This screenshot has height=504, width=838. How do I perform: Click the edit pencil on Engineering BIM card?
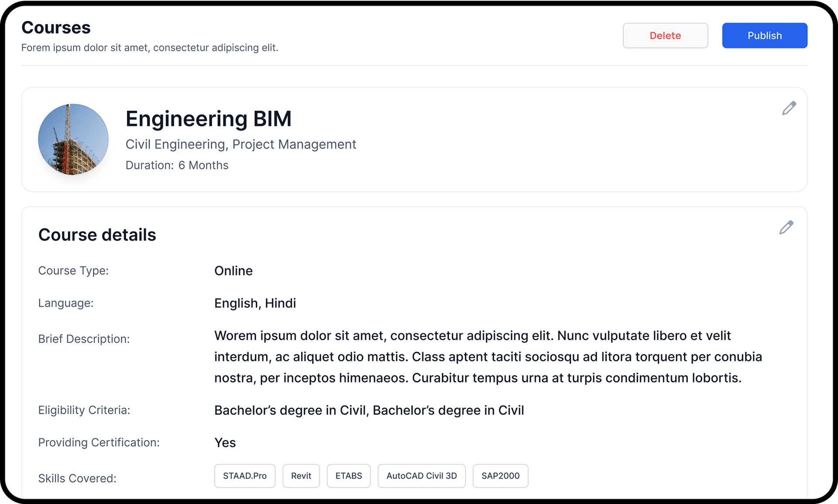[789, 108]
